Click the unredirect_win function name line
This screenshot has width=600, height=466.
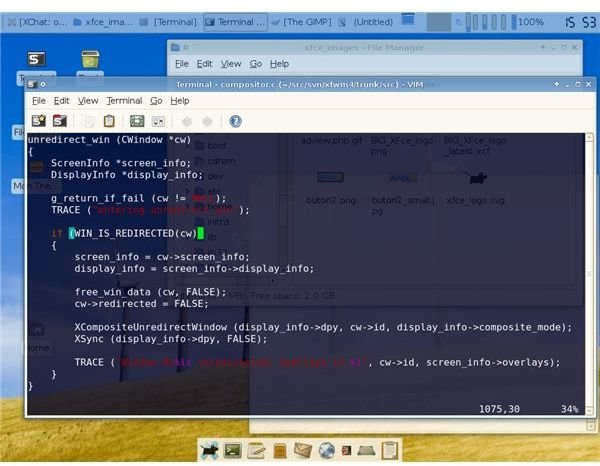tap(109, 140)
